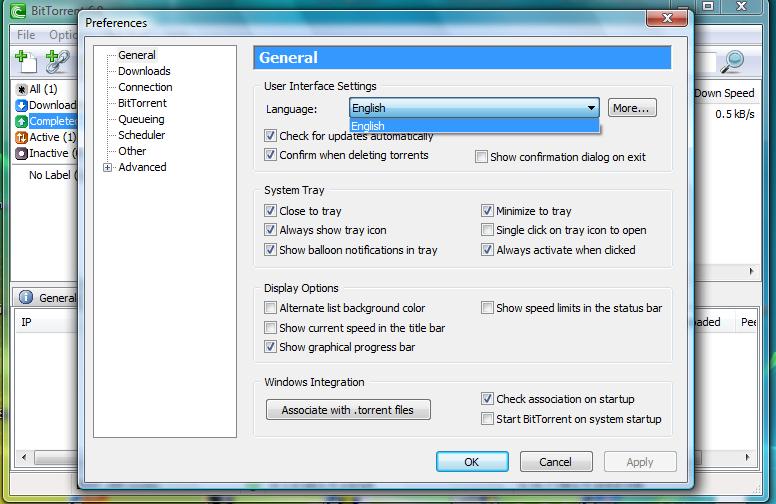This screenshot has width=776, height=504.
Task: Toggle Always show tray icon
Action: pyautogui.click(x=270, y=230)
